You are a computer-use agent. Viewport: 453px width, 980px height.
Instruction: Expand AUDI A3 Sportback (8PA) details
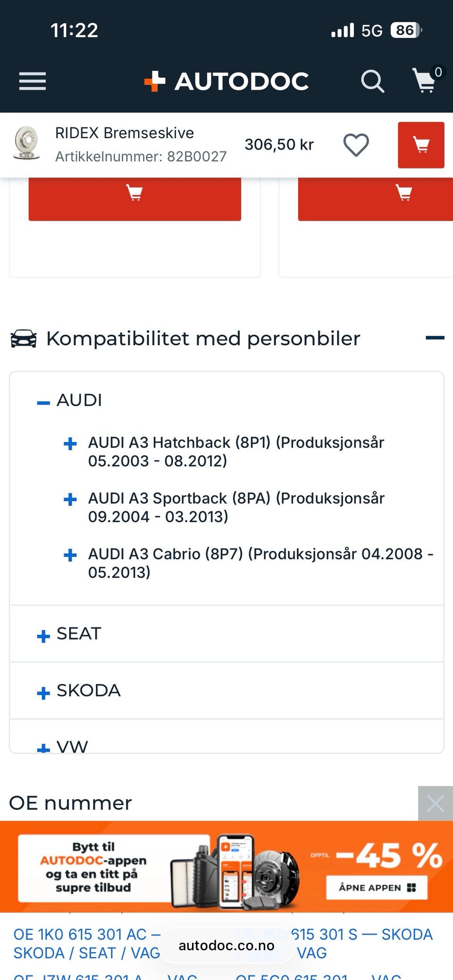coord(70,499)
